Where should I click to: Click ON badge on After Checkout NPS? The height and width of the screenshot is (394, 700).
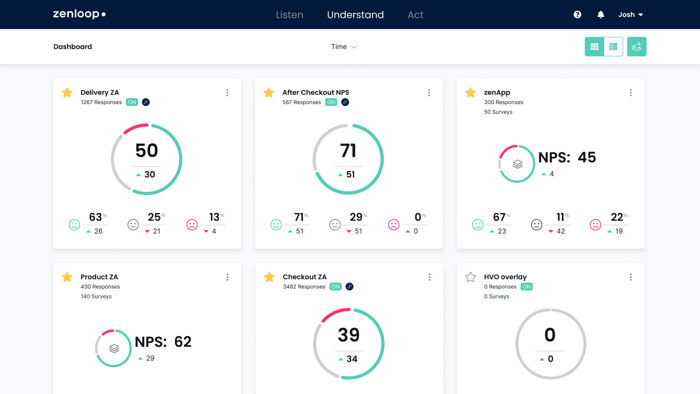(x=331, y=102)
